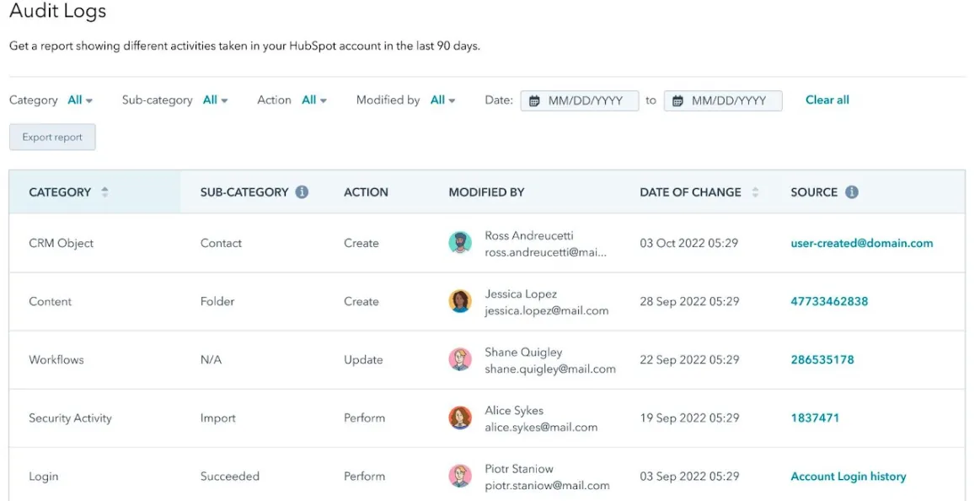Click the N/A sub-category cell
This screenshot has height=501, width=980.
point(211,359)
